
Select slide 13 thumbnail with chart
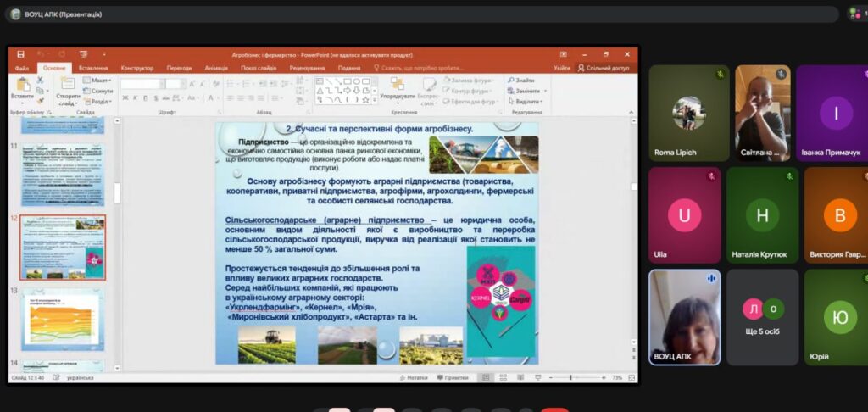[63, 320]
